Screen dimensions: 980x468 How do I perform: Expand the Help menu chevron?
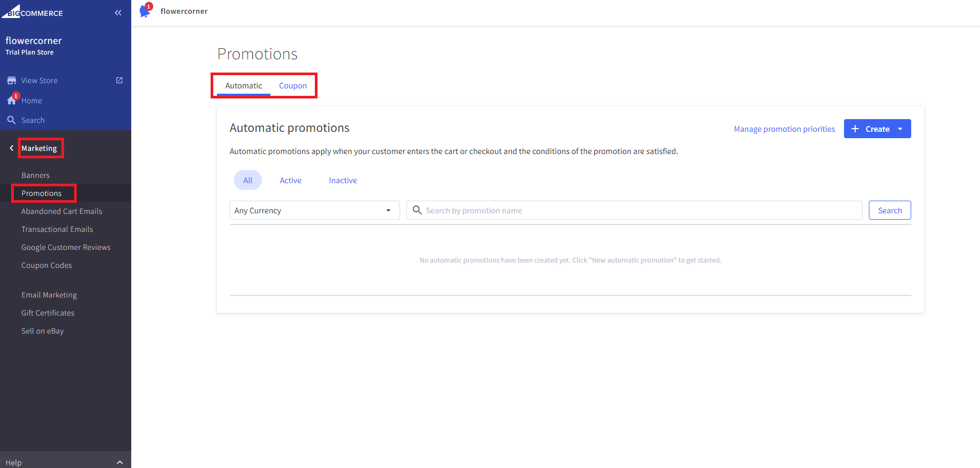[x=120, y=463]
